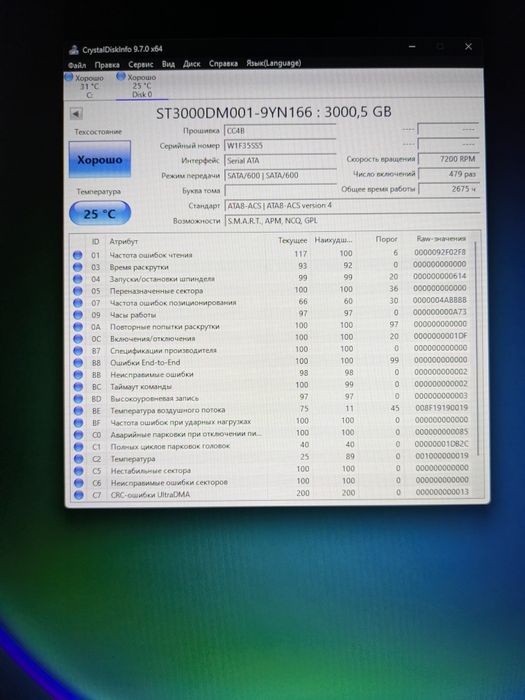525x700 pixels.
Task: Open the Файл menu
Action: 76,65
